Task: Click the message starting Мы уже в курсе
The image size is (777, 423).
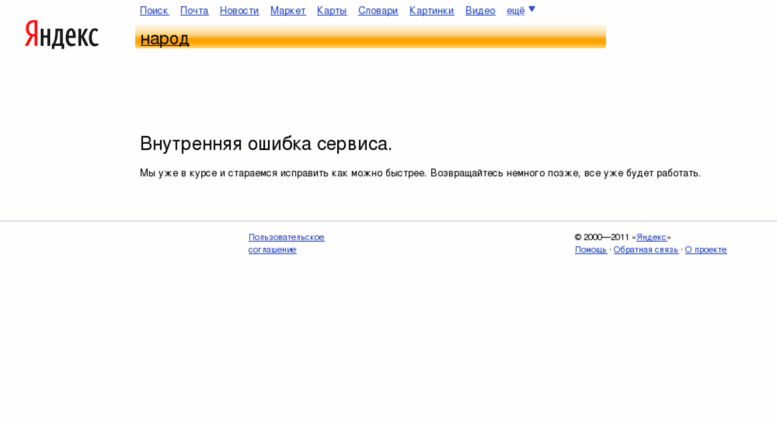Action: click(x=420, y=173)
